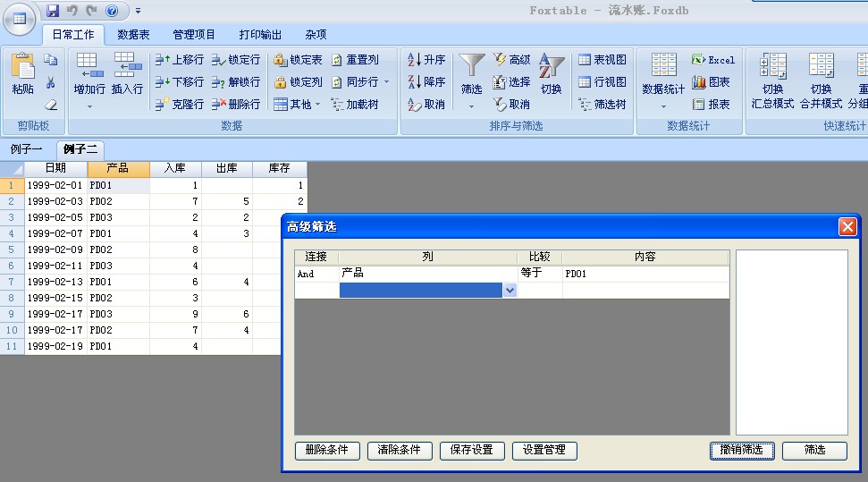This screenshot has height=482, width=868.
Task: Switch to 表视图 table view
Action: point(603,60)
